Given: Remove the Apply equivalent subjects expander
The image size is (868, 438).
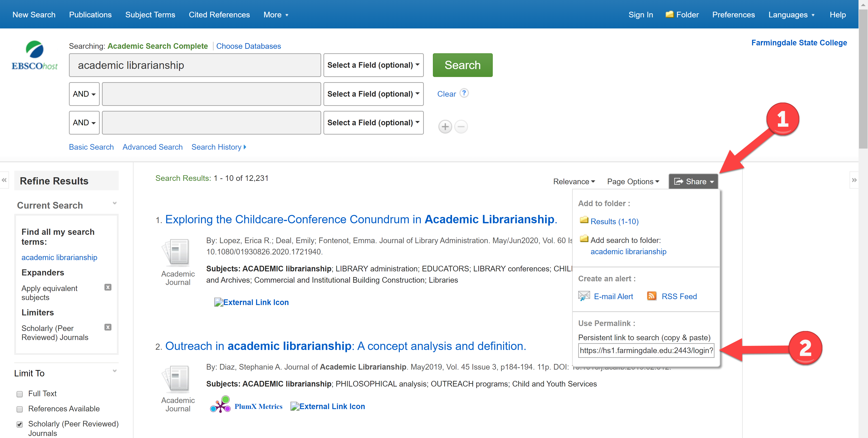Looking at the screenshot, I should click(x=108, y=287).
